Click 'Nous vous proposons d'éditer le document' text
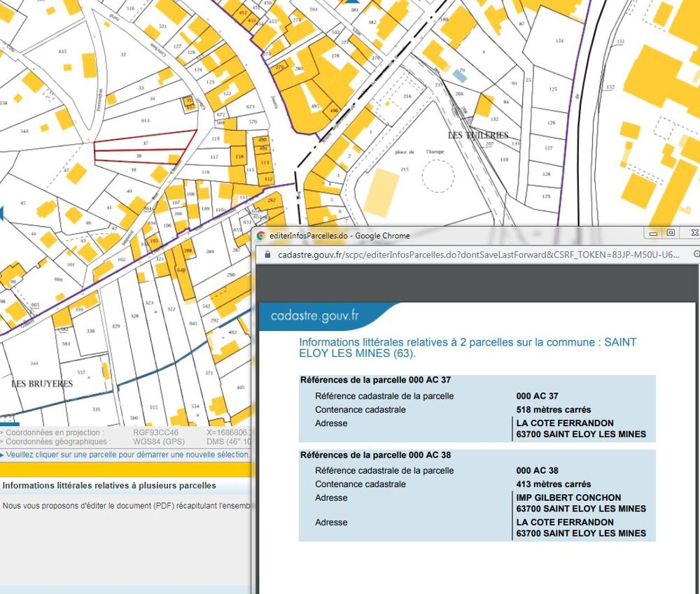700x594 pixels. tap(126, 506)
